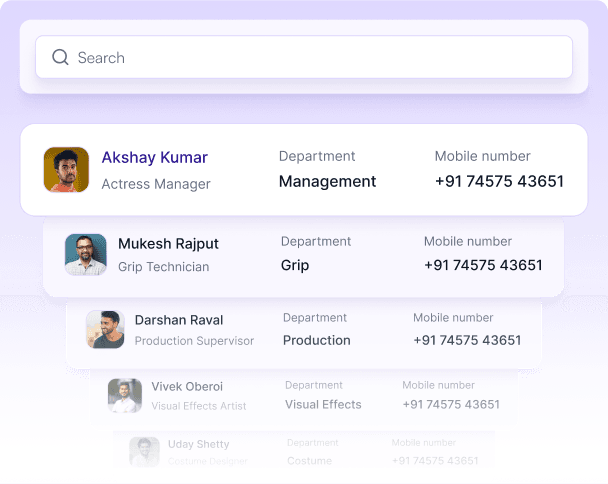
Task: Open Uday Shetty's profile photo
Action: 144,452
